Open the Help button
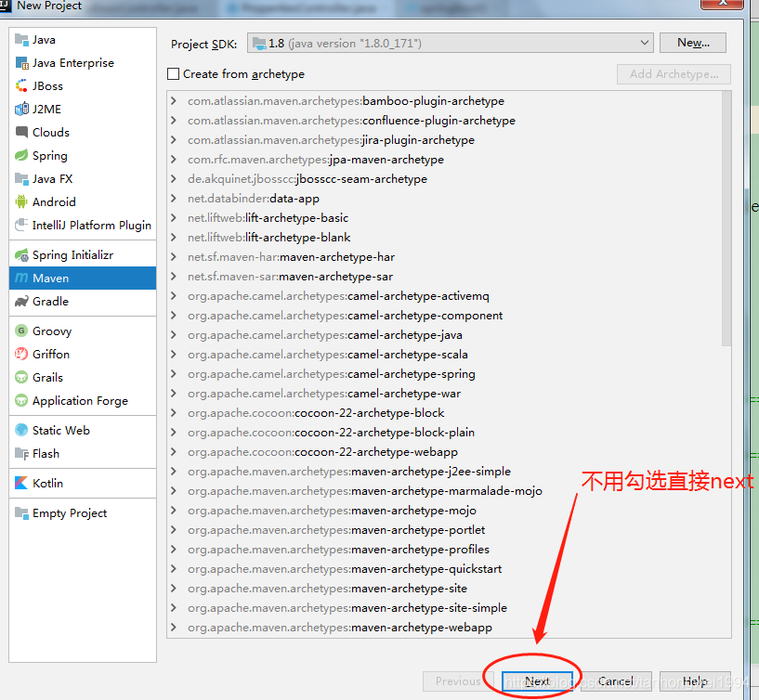This screenshot has width=759, height=700. coord(695,681)
